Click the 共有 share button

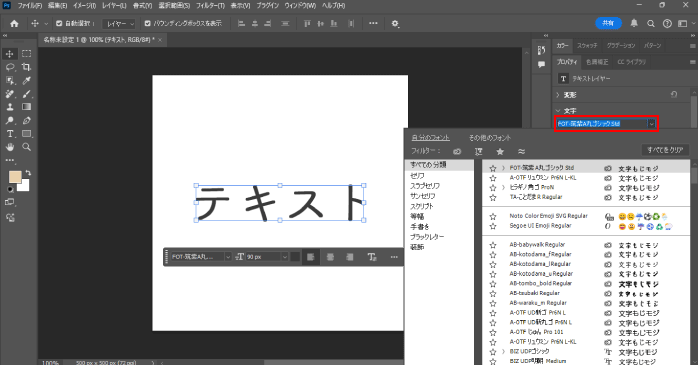click(608, 23)
